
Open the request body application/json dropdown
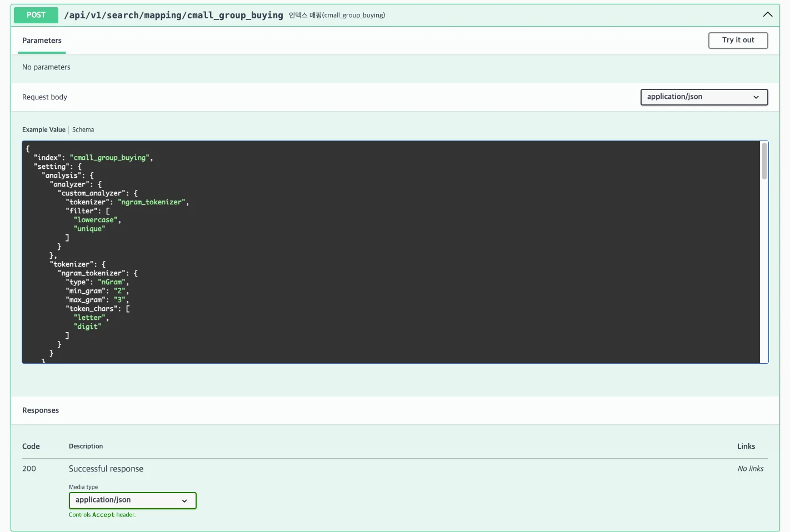click(x=703, y=97)
